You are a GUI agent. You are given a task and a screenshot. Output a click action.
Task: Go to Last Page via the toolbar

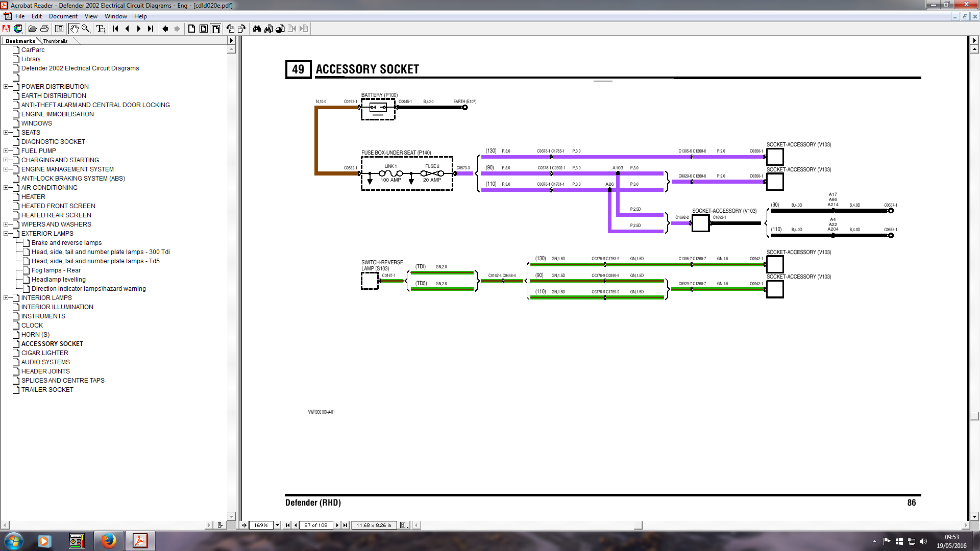point(151,29)
